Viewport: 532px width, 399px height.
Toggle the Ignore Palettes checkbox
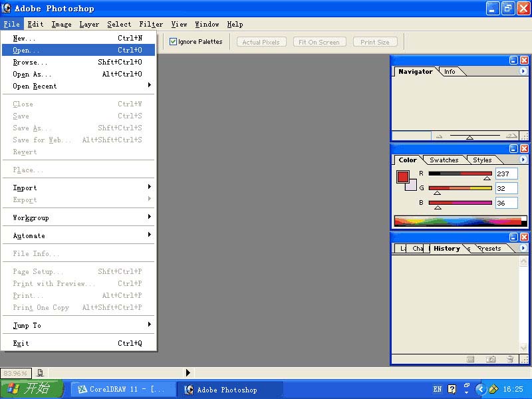coord(174,42)
